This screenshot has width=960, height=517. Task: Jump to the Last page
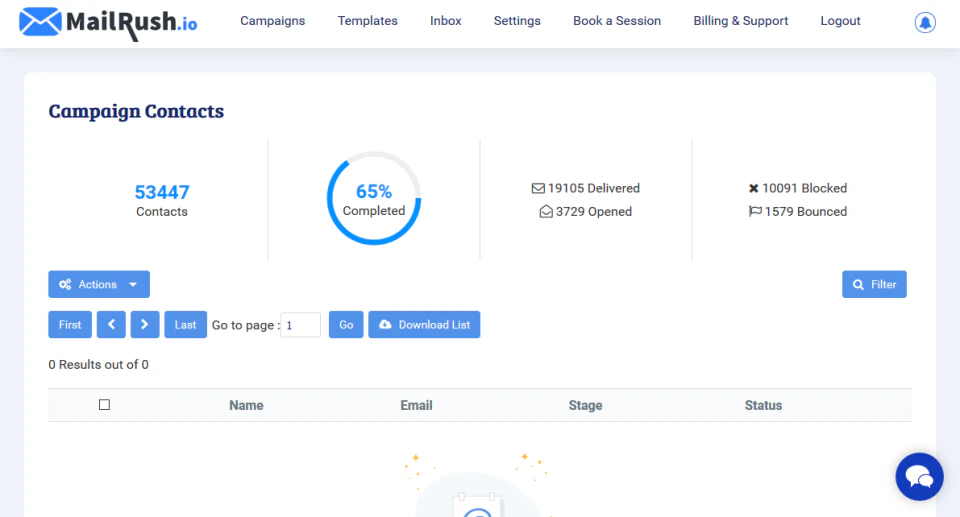tap(186, 325)
